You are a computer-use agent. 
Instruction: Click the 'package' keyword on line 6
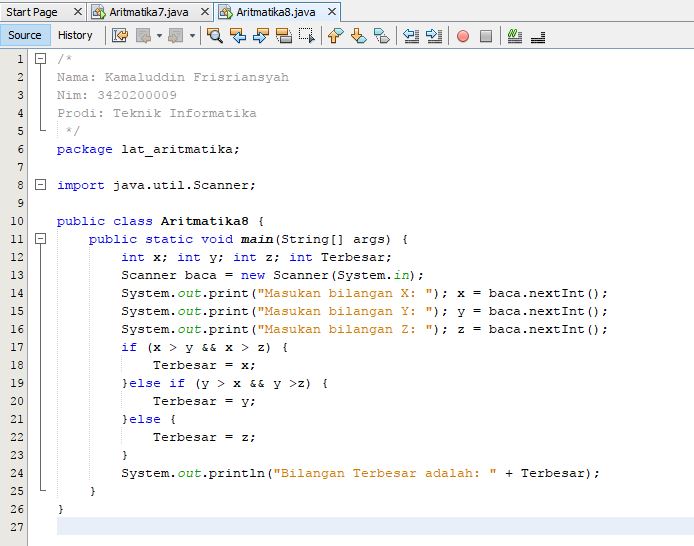(85, 150)
